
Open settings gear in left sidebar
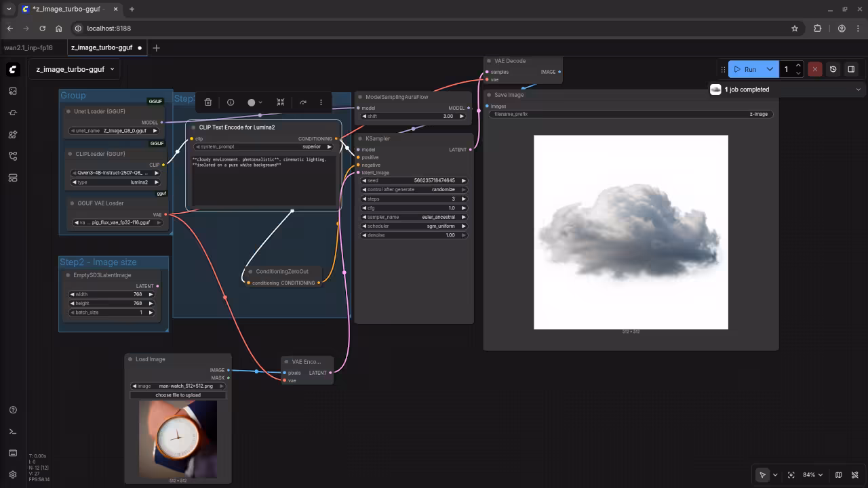click(13, 474)
